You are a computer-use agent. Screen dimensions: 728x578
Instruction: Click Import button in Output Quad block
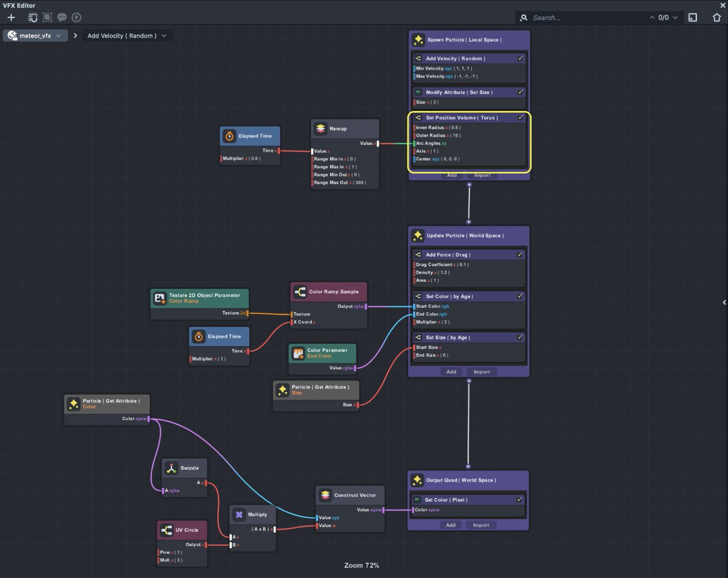tap(481, 525)
